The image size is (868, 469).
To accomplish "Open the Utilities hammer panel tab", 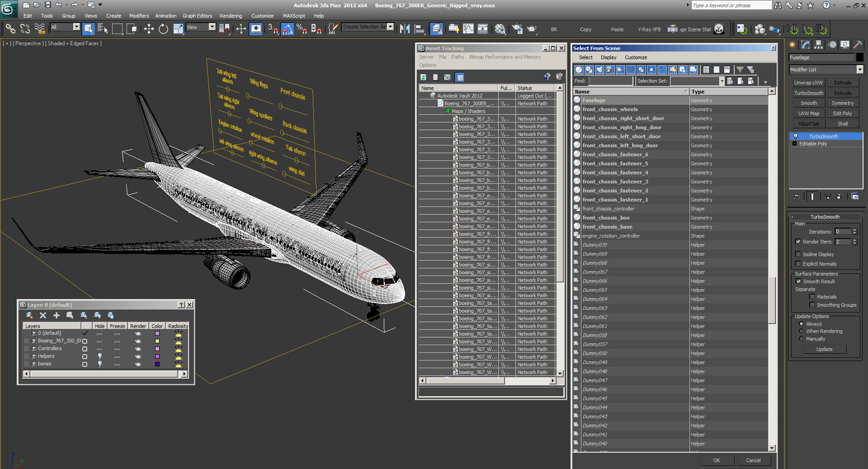I will tap(857, 45).
